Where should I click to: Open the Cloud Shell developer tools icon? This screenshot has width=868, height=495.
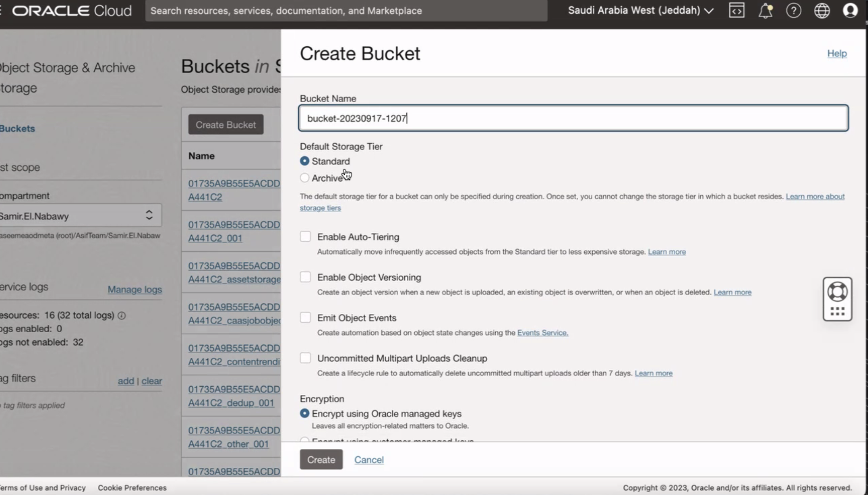coord(736,11)
